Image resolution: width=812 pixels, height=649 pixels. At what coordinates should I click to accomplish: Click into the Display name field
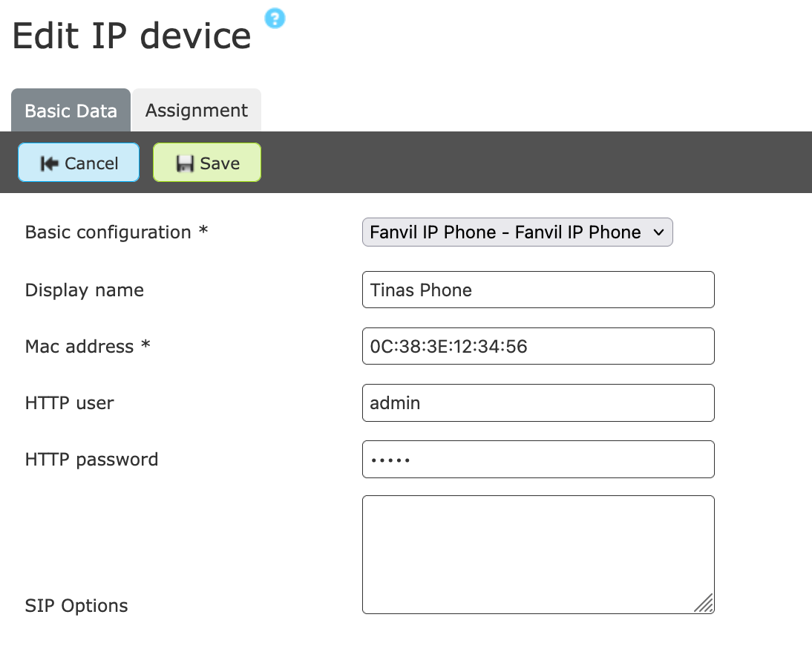tap(538, 290)
